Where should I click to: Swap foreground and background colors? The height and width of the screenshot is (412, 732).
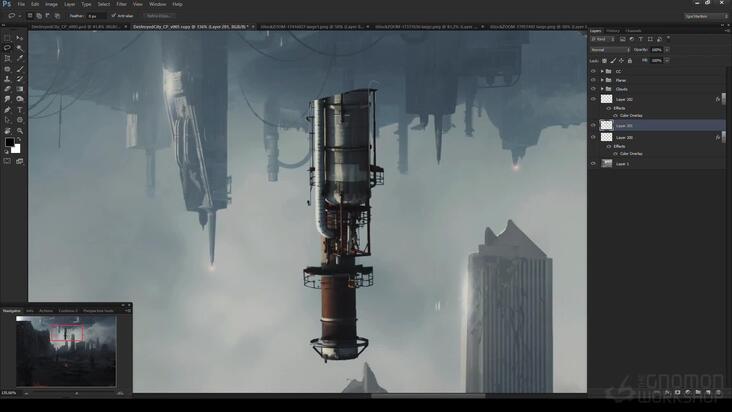pyautogui.click(x=19, y=139)
